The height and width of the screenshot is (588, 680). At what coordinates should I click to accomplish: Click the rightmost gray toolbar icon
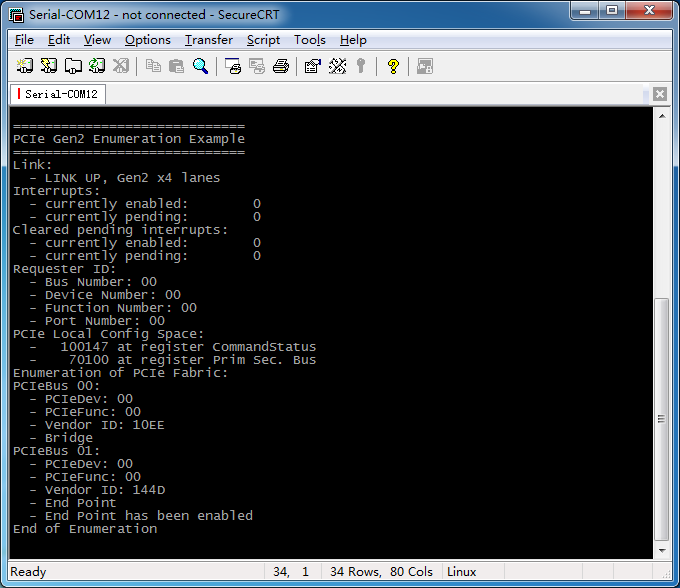click(x=425, y=66)
